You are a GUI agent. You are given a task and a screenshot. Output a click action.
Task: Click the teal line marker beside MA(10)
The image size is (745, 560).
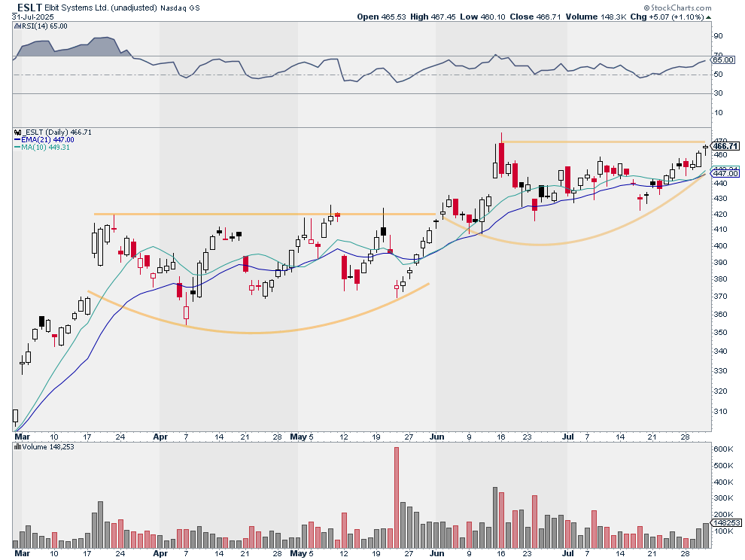click(17, 148)
